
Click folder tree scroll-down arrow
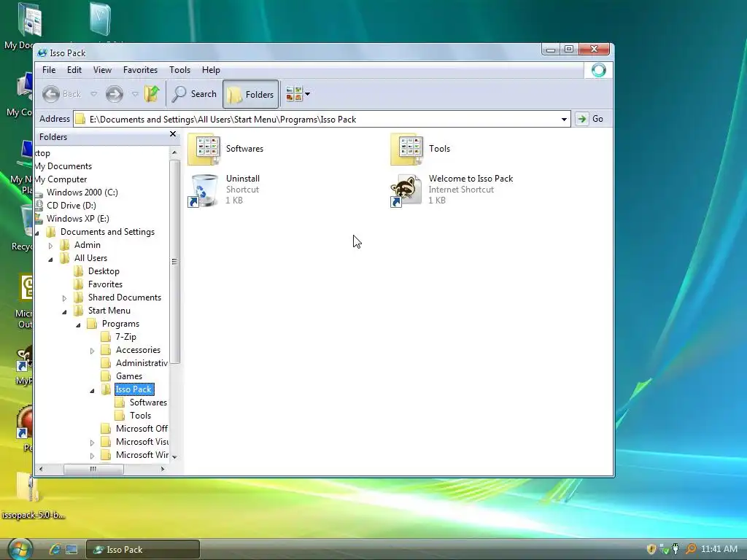click(174, 456)
